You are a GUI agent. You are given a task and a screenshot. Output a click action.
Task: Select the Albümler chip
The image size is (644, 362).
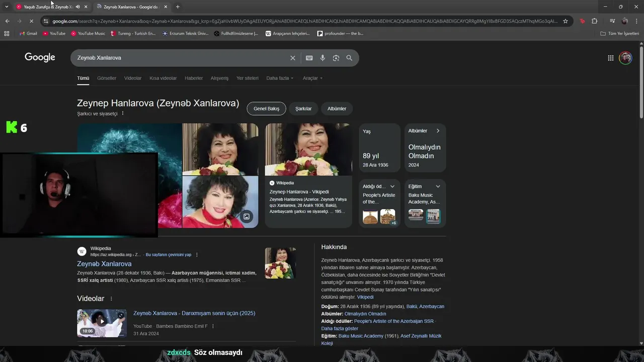[337, 109]
